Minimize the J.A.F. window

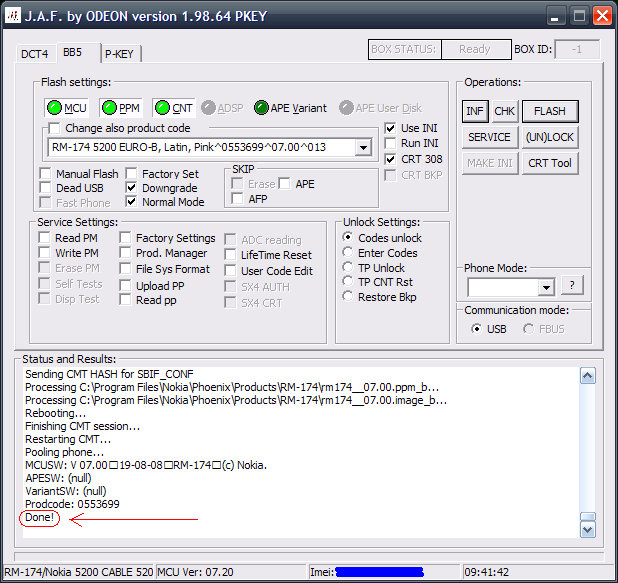point(555,17)
